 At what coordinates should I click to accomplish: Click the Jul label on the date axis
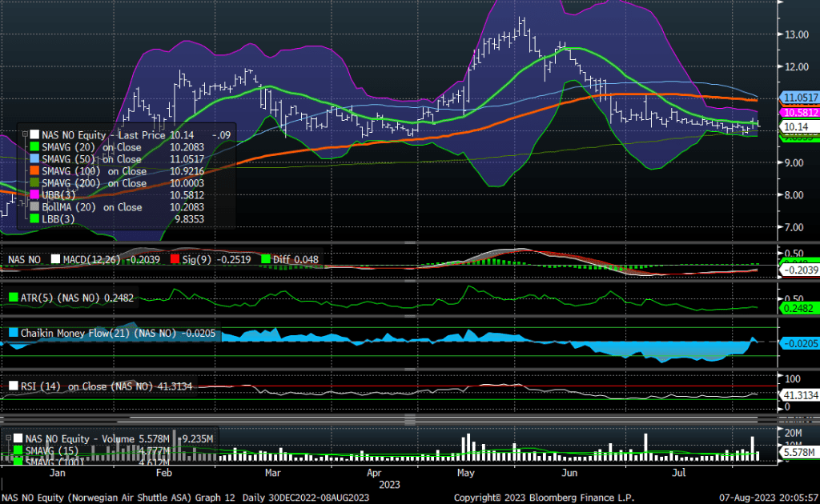pos(678,473)
